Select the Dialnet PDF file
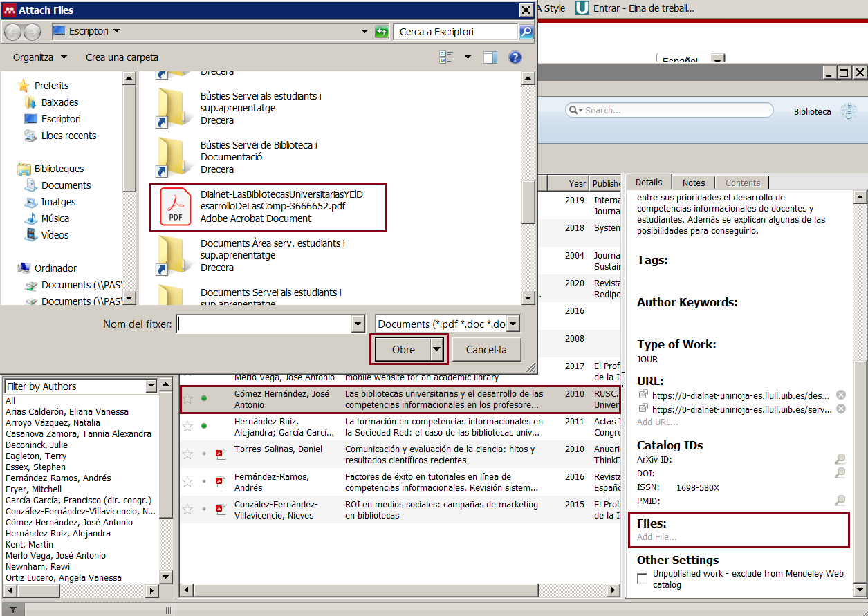 click(x=268, y=207)
